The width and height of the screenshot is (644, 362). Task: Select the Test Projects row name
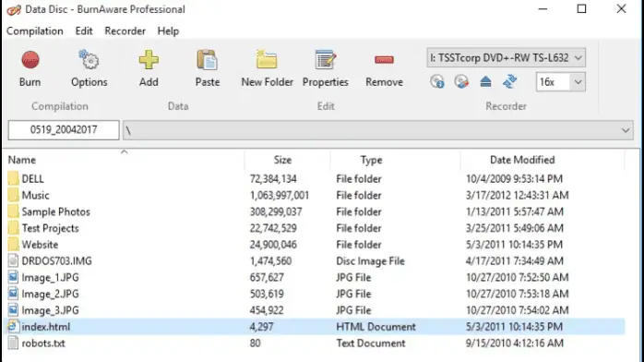[x=50, y=228]
